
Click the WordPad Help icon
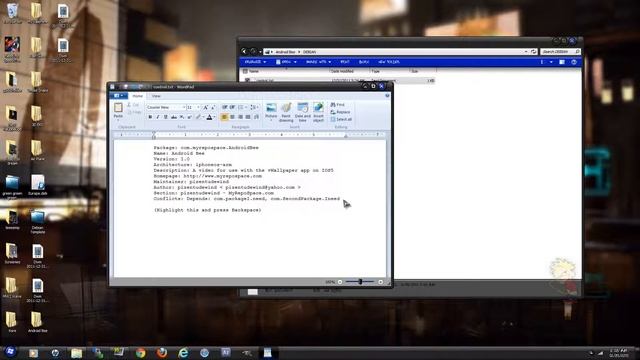coord(387,96)
